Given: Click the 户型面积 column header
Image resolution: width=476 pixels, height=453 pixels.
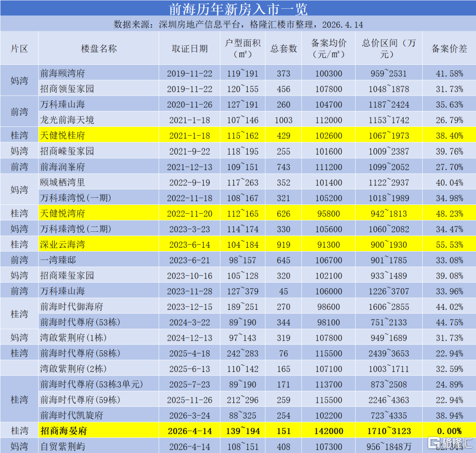Looking at the screenshot, I should pyautogui.click(x=242, y=48).
